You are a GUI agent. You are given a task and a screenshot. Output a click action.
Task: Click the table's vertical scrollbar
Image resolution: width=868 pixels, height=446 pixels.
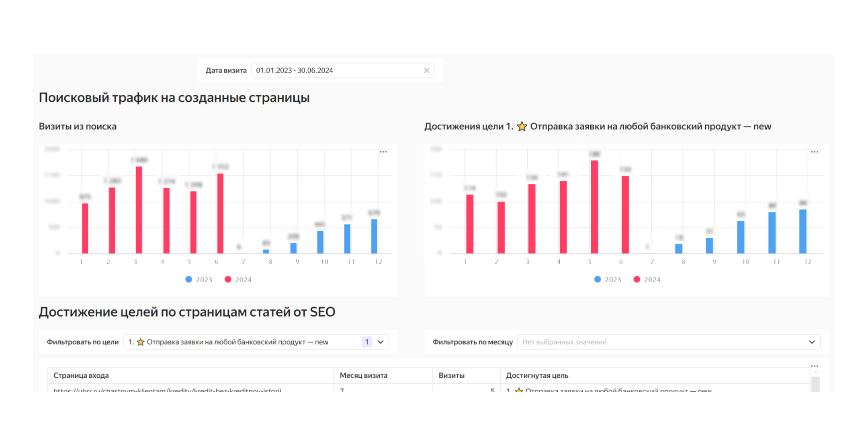click(815, 384)
